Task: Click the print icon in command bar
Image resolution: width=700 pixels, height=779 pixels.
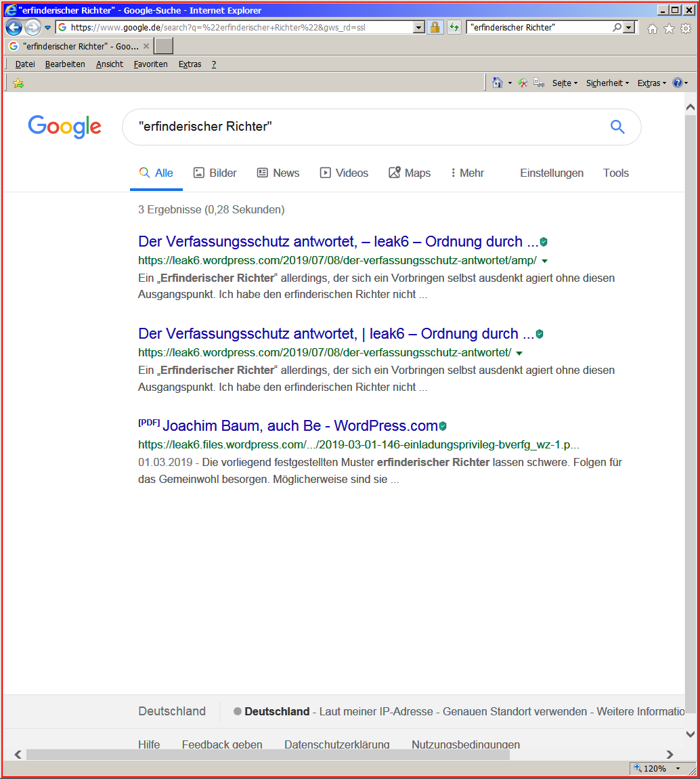Action: coord(539,83)
